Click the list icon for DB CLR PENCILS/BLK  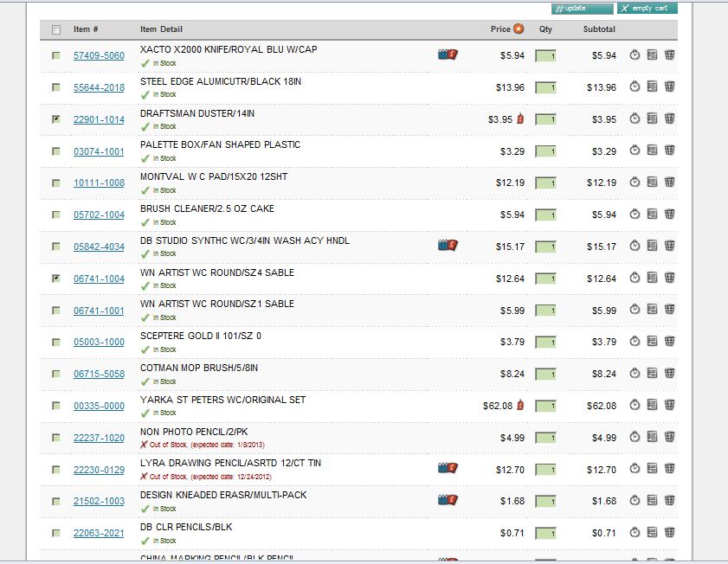[652, 532]
